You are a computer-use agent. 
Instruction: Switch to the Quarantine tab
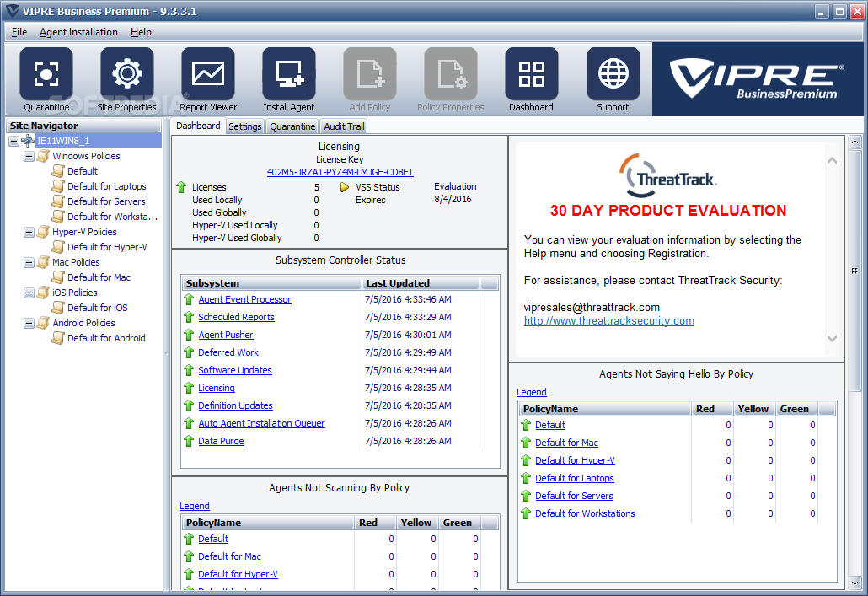coord(292,126)
